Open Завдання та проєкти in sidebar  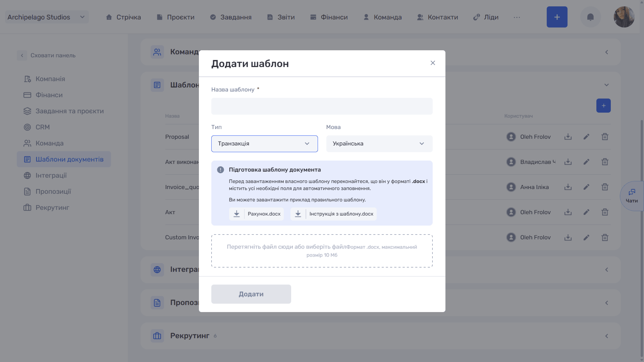pyautogui.click(x=64, y=111)
